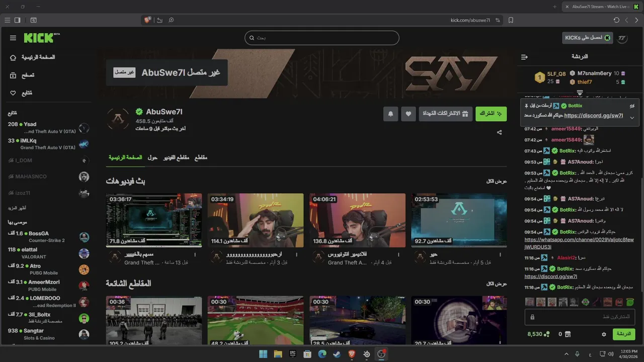This screenshot has height=362, width=644.
Task: Open the discord.gg/sw7l pinned link
Action: point(594,116)
